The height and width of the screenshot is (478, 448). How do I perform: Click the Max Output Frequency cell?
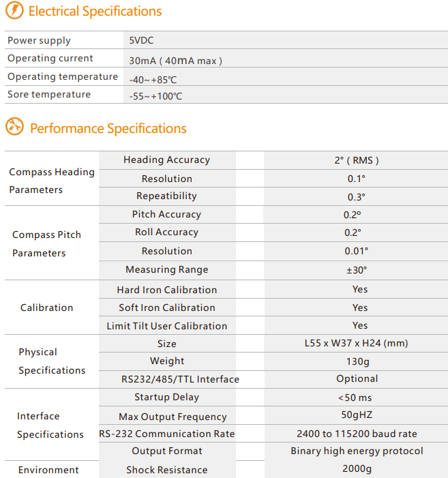173,417
